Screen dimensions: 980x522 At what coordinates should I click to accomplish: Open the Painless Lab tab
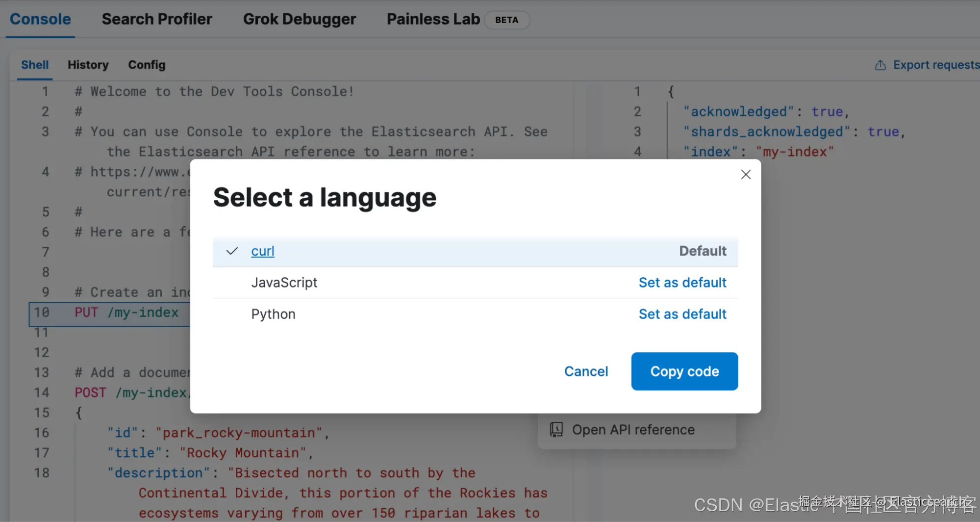[433, 19]
